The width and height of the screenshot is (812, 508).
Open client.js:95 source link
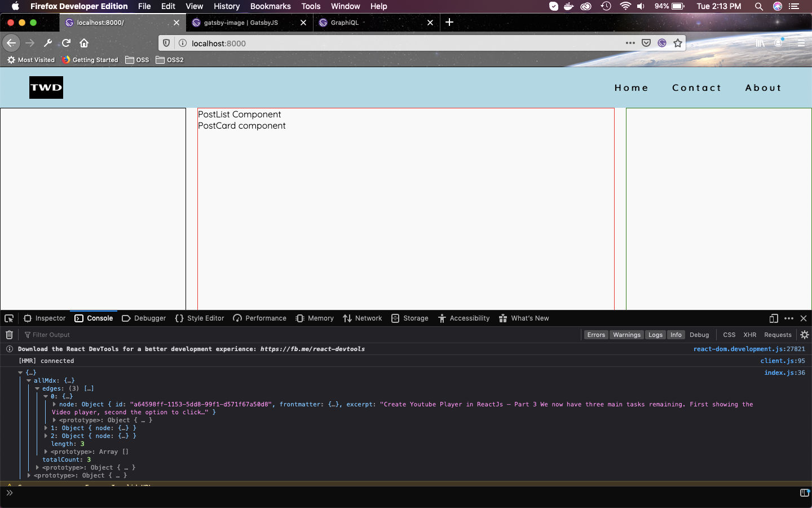pos(783,361)
